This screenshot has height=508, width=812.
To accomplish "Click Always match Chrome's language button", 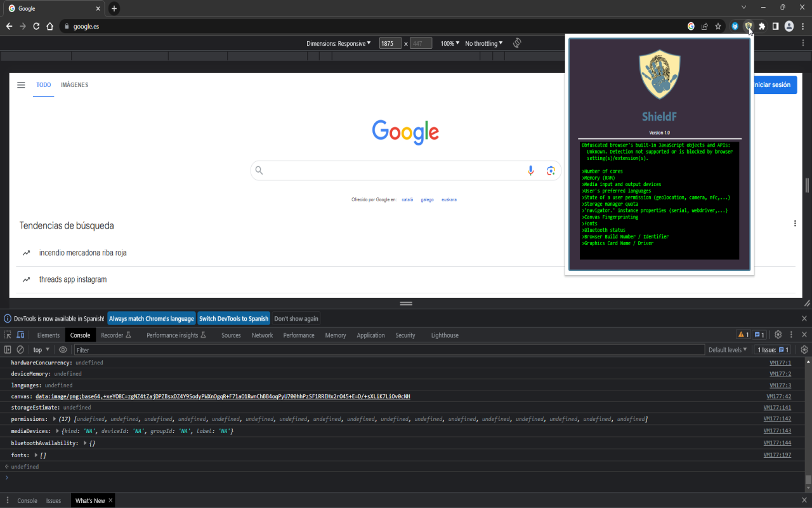I will point(152,319).
